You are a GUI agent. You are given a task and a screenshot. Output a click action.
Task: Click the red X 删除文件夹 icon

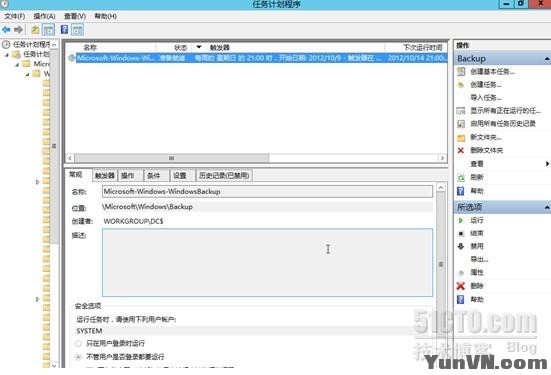(461, 150)
